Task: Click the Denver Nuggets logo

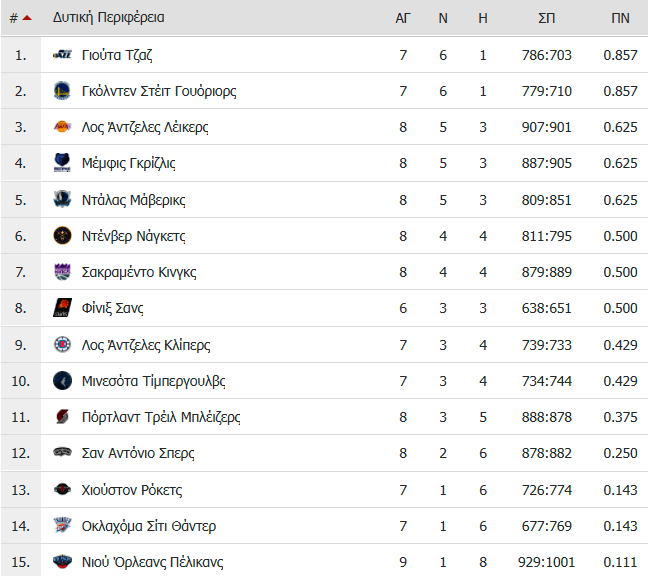Action: tap(62, 236)
